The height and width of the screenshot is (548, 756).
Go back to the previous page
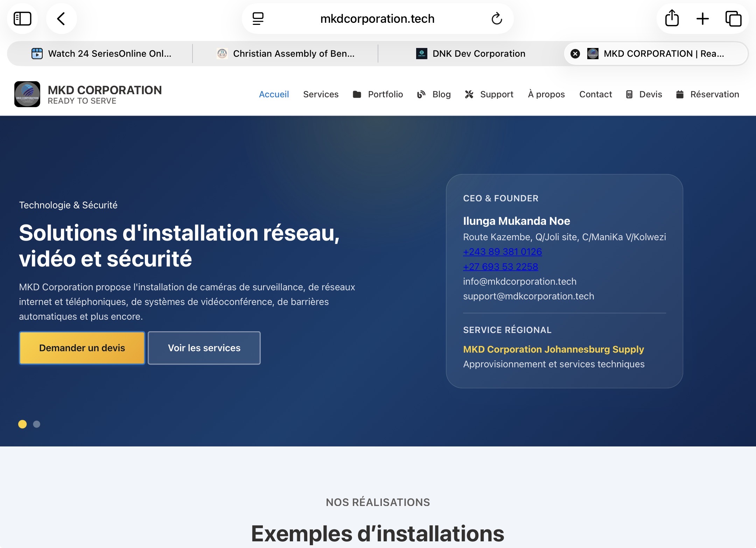tap(61, 19)
